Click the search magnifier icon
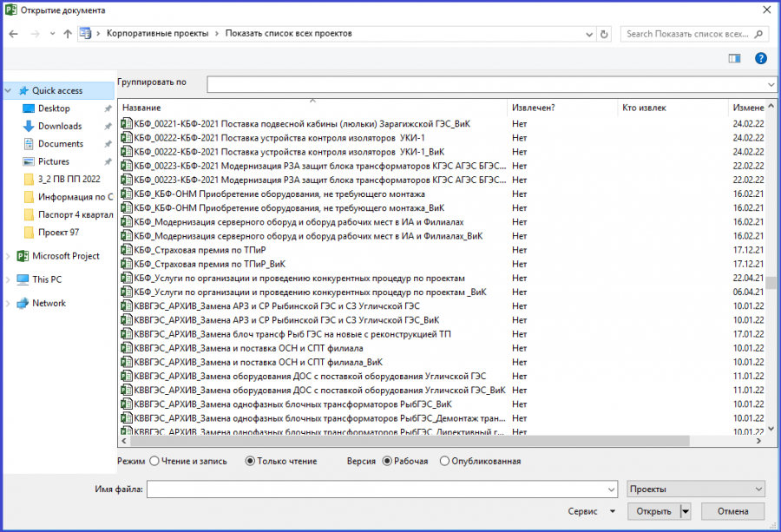Screen dimensions: 781x532 point(758,34)
